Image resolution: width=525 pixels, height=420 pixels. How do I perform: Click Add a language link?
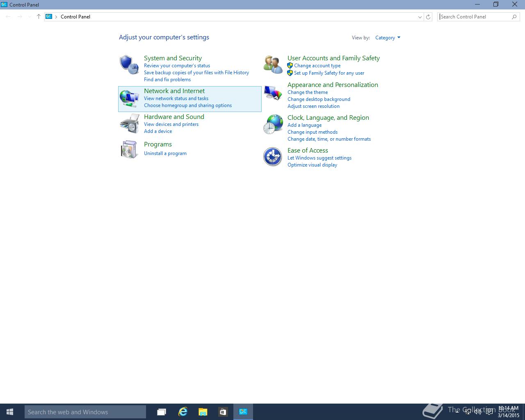click(x=304, y=125)
